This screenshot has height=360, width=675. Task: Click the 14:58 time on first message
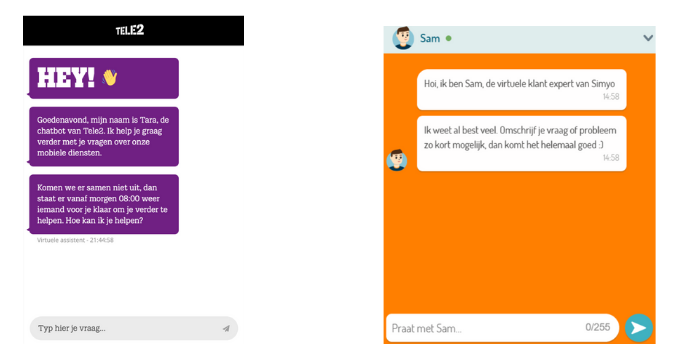pyautogui.click(x=611, y=96)
